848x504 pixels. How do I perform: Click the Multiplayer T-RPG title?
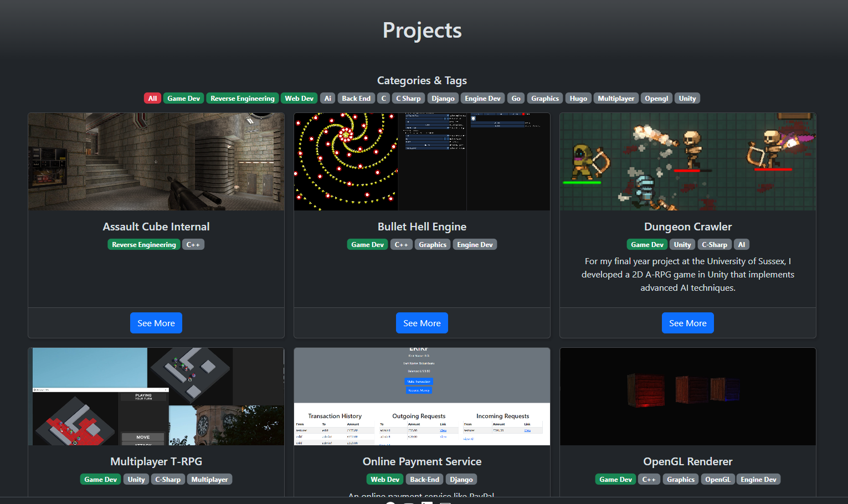[156, 461]
